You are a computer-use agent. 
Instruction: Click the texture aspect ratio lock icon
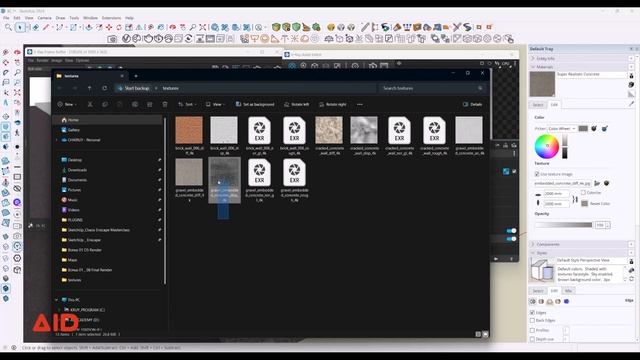575,199
